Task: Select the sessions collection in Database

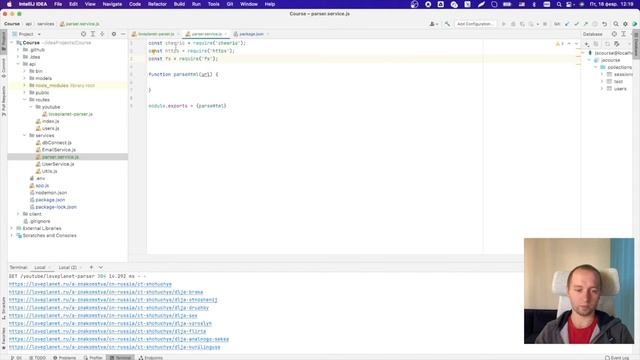Action: 623,74
